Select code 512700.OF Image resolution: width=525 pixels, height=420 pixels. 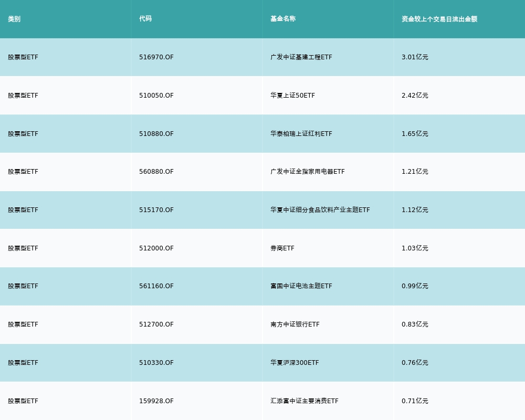156,324
